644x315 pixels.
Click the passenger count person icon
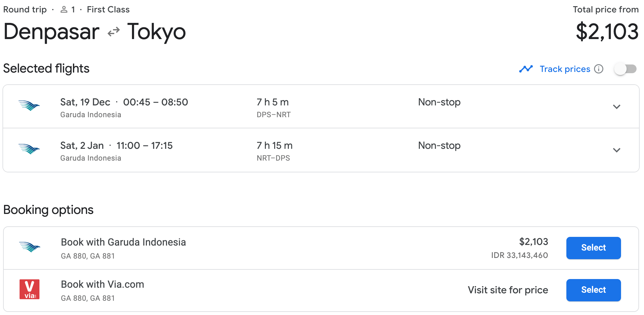click(64, 10)
